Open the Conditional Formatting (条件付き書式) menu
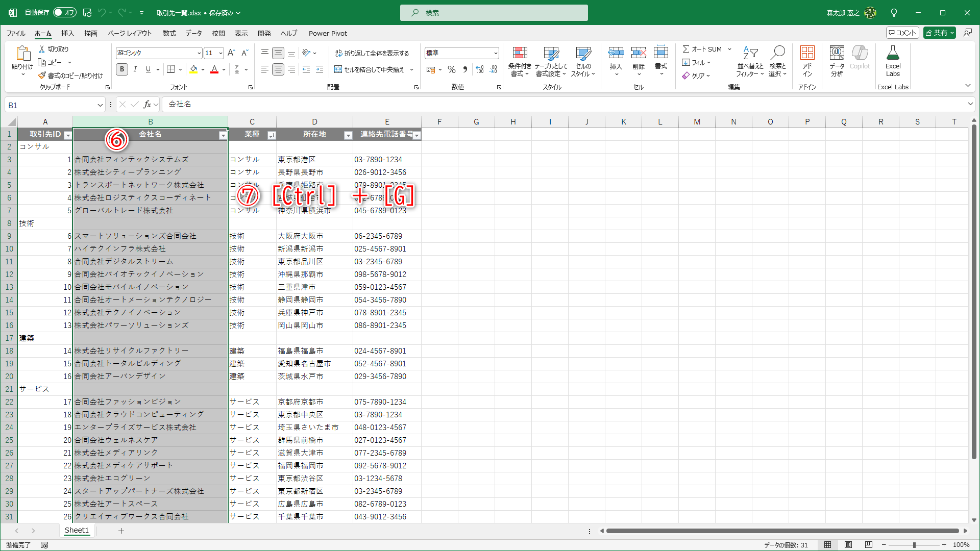 [x=520, y=61]
